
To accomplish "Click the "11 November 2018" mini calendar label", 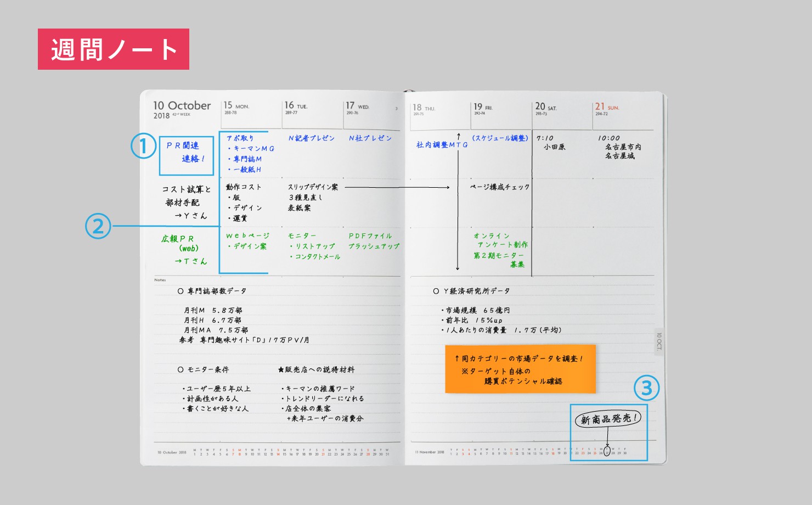I will [x=430, y=452].
